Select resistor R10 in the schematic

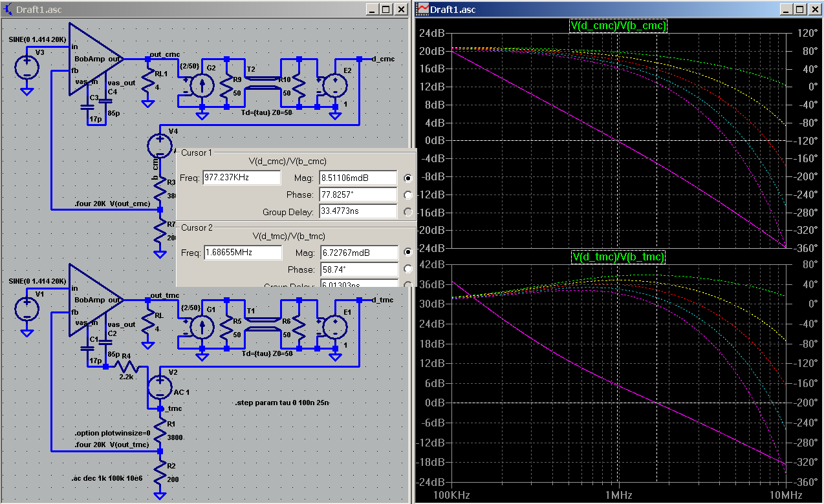(x=299, y=86)
